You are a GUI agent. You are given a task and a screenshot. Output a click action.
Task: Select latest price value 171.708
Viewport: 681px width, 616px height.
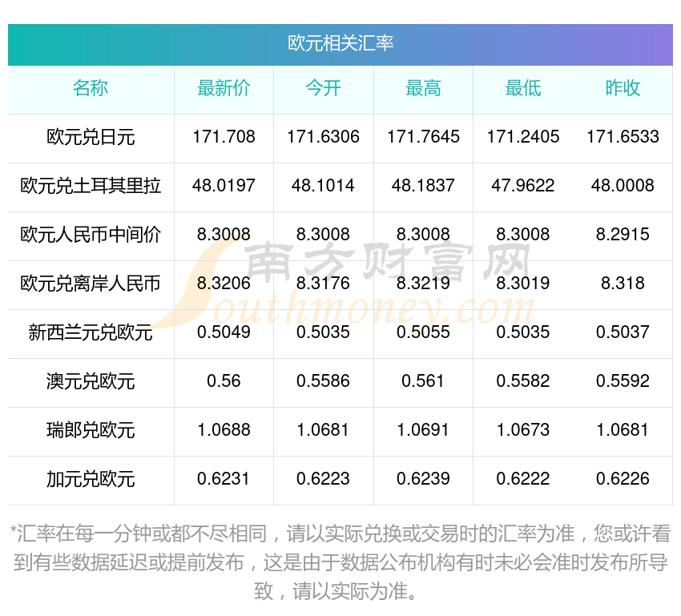[224, 137]
